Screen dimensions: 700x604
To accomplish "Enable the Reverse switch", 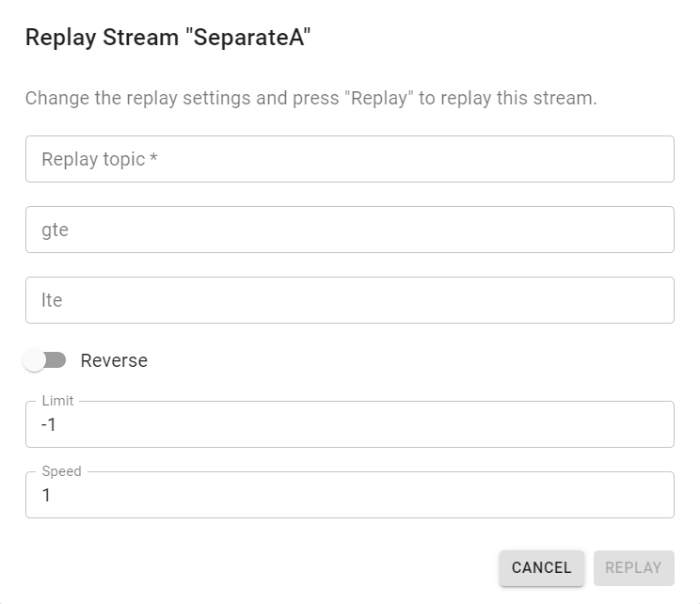I will click(44, 359).
